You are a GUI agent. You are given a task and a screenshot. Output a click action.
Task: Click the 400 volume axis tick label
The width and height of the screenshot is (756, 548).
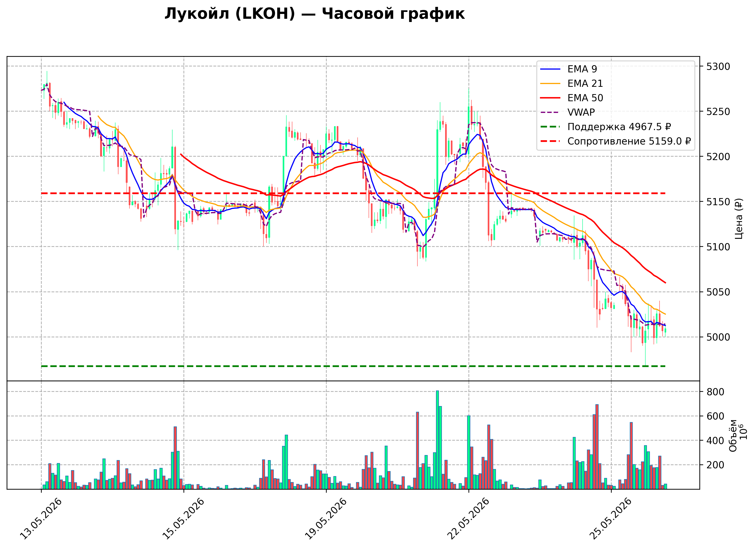715,440
